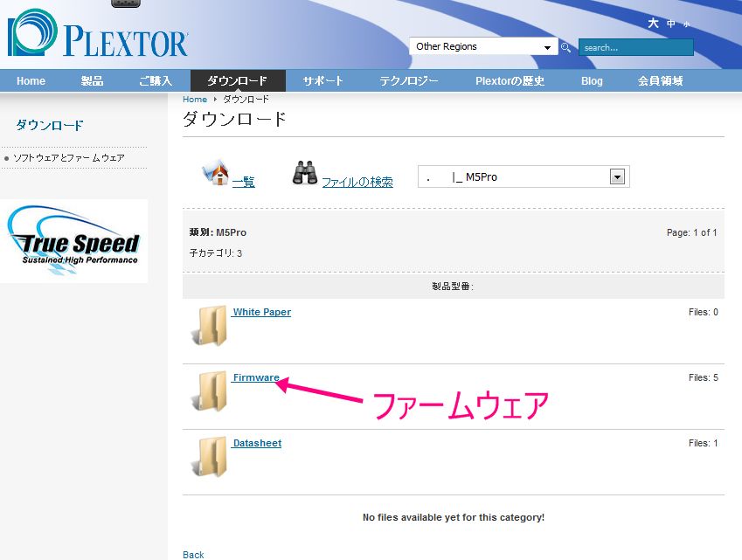742x560 pixels.
Task: Click the binoculars file search icon
Action: point(305,173)
